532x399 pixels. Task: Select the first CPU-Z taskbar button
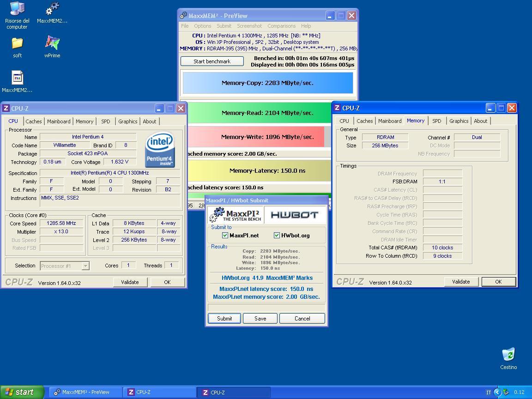click(159, 392)
